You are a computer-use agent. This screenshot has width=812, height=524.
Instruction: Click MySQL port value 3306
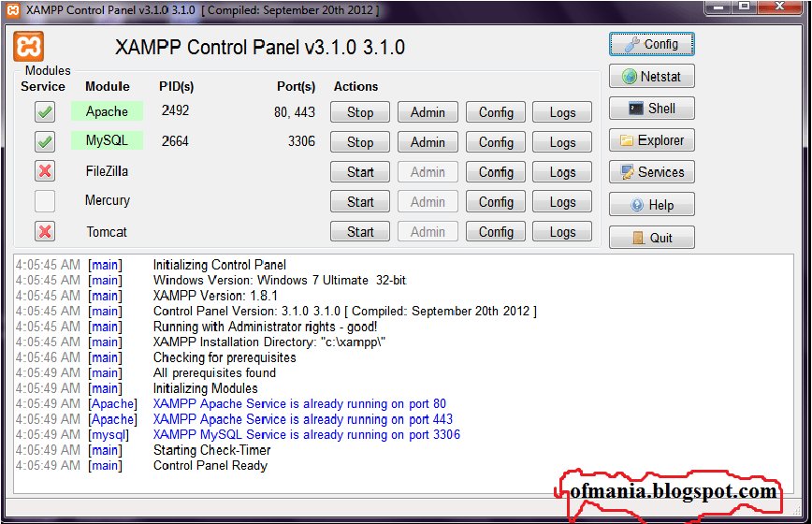(301, 141)
